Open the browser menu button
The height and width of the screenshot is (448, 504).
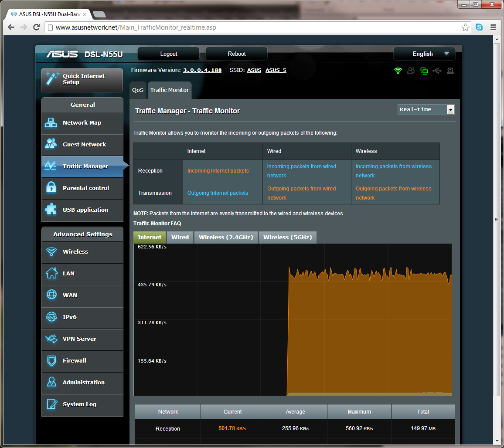pos(494,27)
